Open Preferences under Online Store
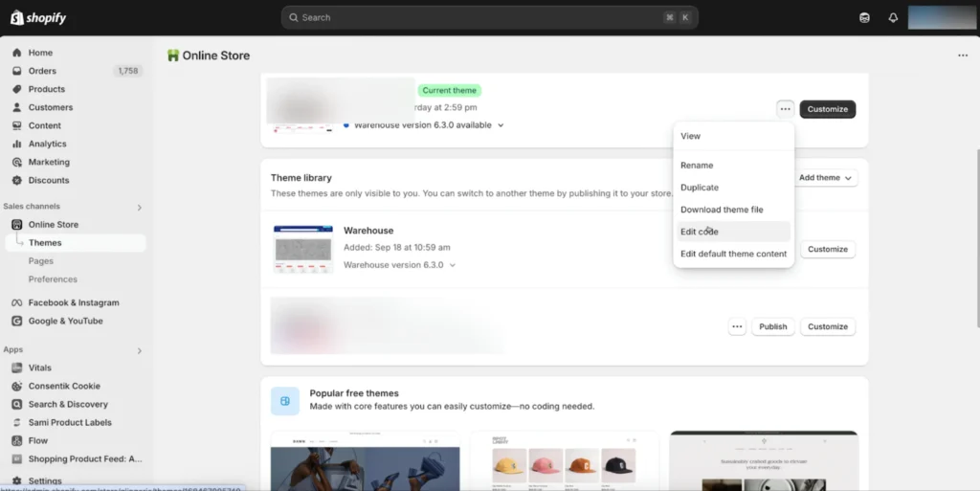 53,279
